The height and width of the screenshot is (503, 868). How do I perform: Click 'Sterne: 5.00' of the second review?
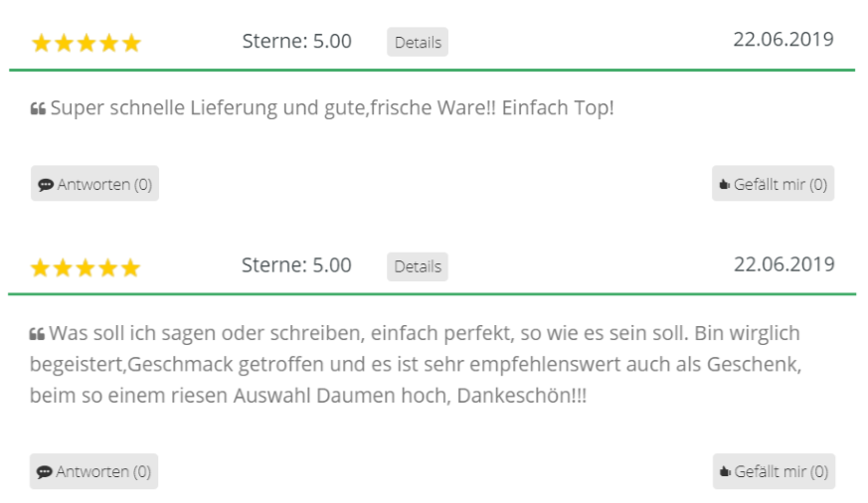tap(296, 265)
